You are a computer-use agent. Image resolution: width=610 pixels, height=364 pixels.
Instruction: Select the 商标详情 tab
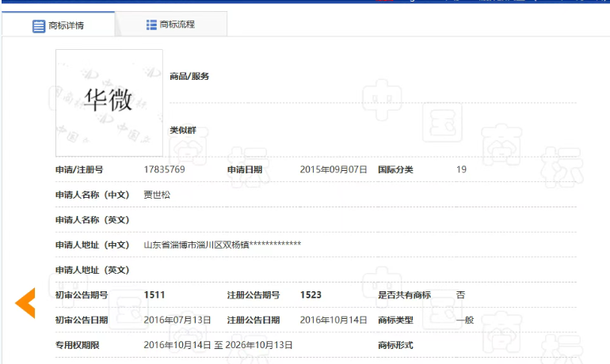58,25
